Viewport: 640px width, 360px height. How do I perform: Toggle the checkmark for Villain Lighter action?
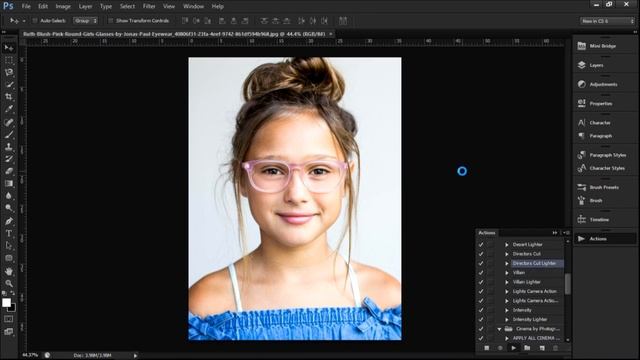(x=481, y=282)
